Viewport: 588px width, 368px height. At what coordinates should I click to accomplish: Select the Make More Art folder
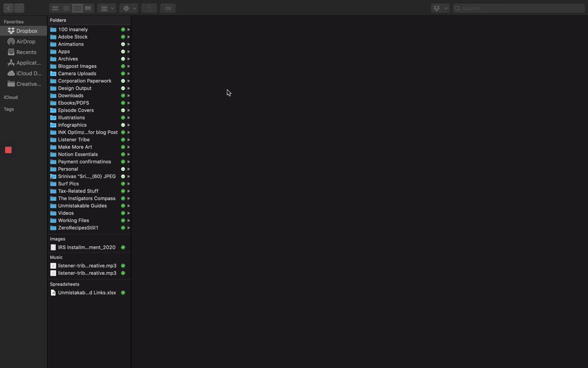[x=89, y=147]
